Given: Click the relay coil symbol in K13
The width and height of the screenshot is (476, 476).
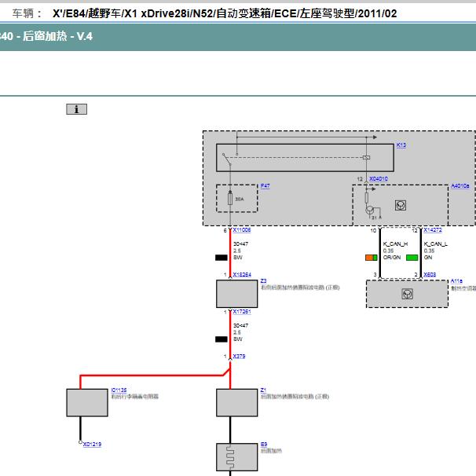Looking at the screenshot, I should click(366, 157).
